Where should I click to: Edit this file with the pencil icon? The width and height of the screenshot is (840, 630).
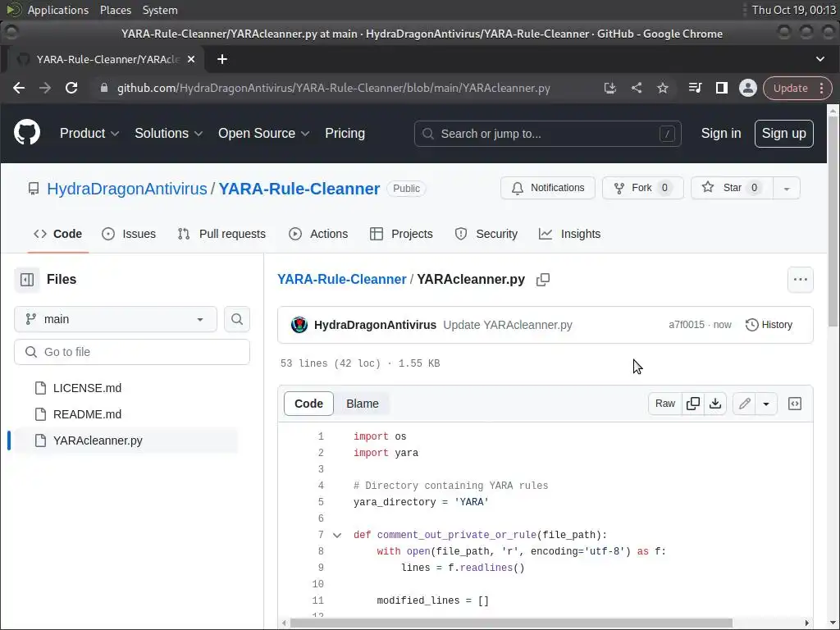point(744,404)
